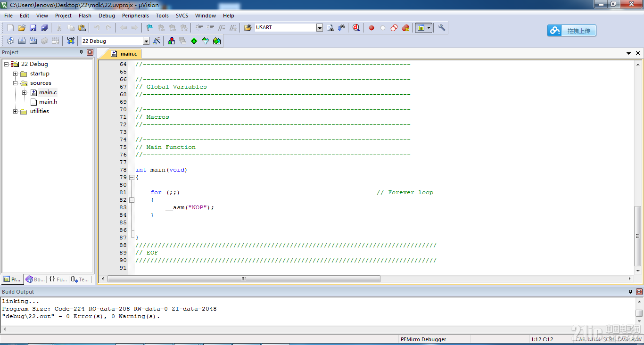Collapse the sources folder
The height and width of the screenshot is (345, 644).
click(16, 83)
